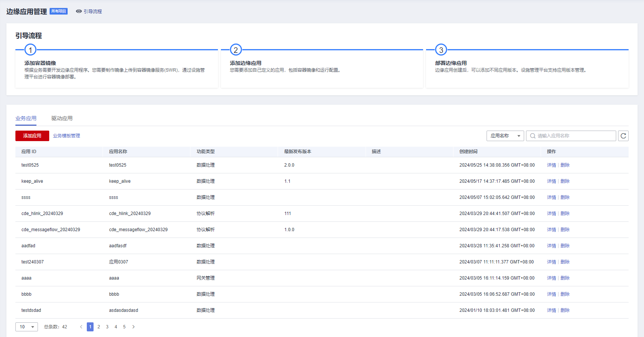Click 删除 for keep_alive row

(x=565, y=181)
